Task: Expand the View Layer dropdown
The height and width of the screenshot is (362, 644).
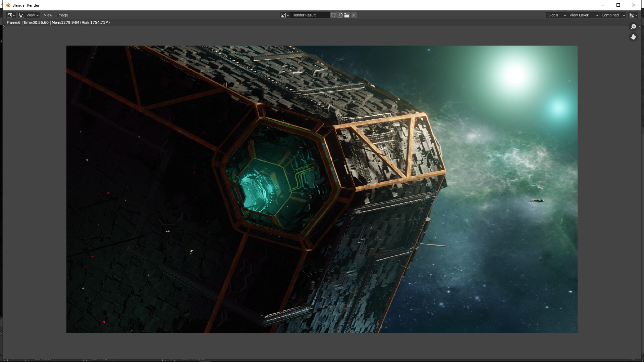Action: coord(583,15)
